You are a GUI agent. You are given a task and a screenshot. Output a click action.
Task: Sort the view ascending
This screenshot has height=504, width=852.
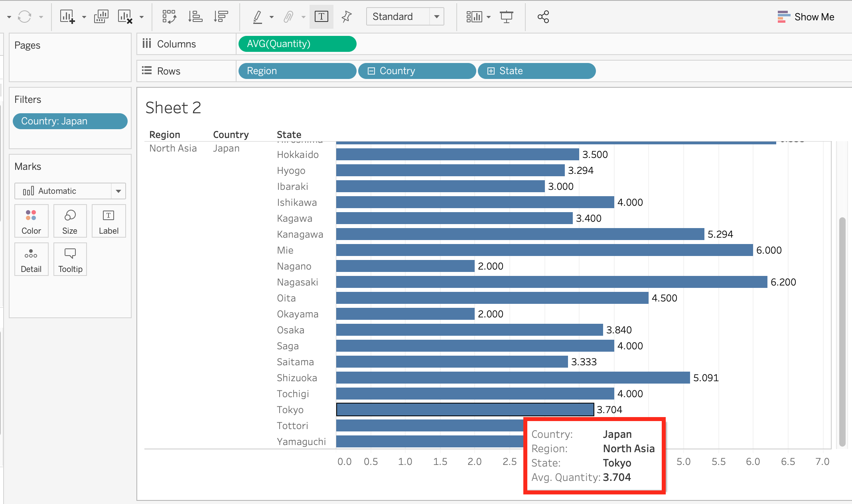[195, 17]
